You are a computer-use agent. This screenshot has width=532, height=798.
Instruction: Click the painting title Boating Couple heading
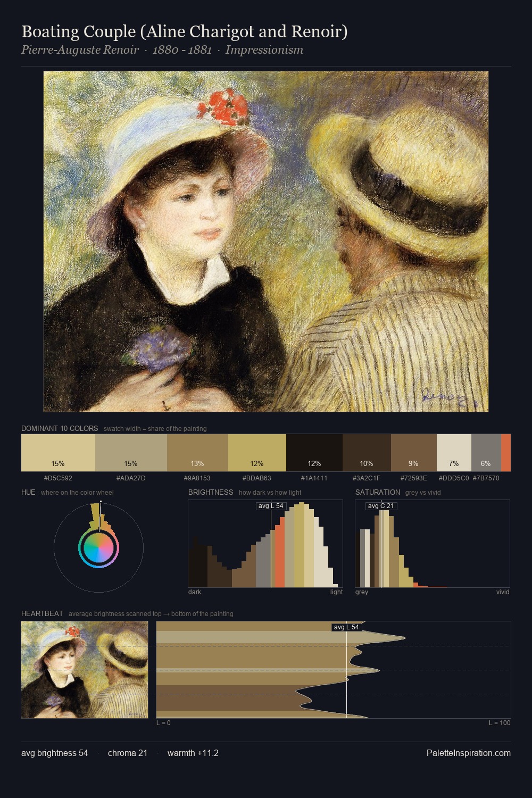(185, 32)
